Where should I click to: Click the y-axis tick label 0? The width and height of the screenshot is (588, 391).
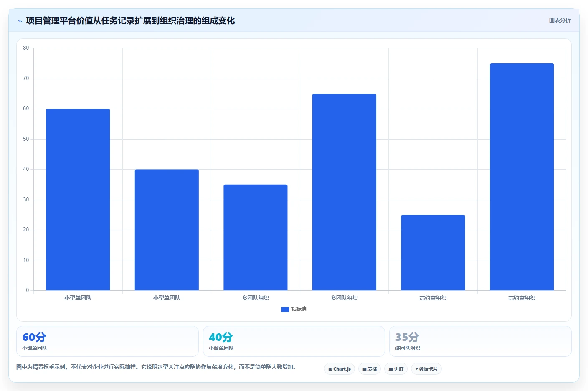(x=28, y=290)
